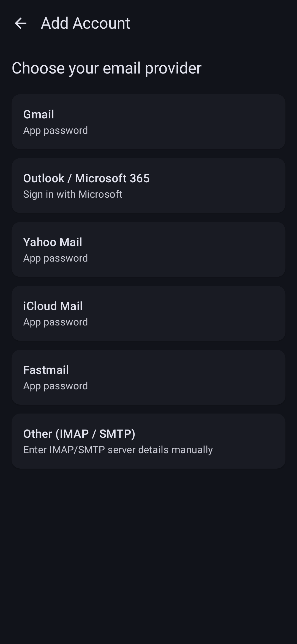Click App password text under Gmail

pyautogui.click(x=55, y=131)
